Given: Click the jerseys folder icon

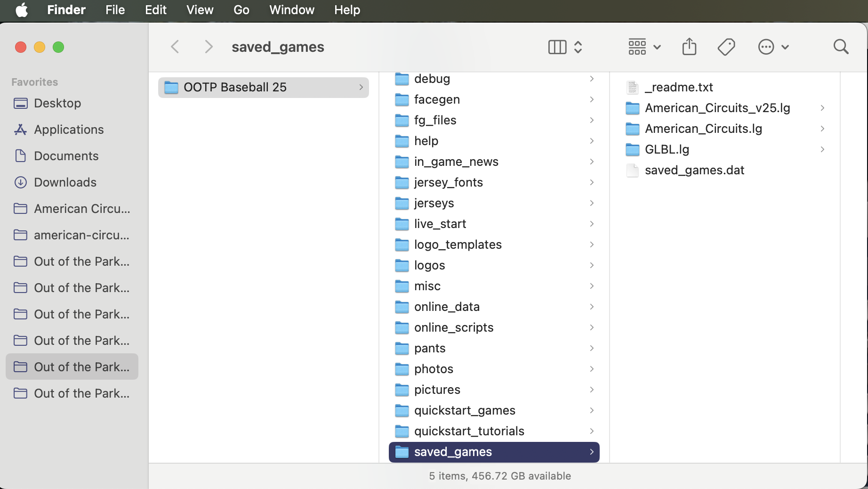Looking at the screenshot, I should point(402,203).
